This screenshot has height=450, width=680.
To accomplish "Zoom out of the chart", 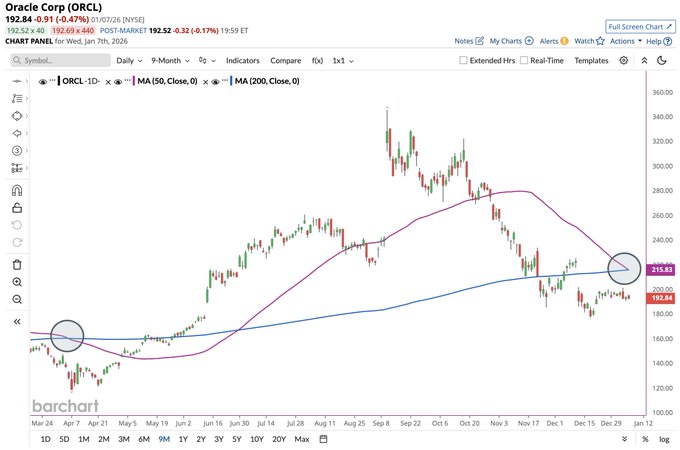I will tap(17, 299).
